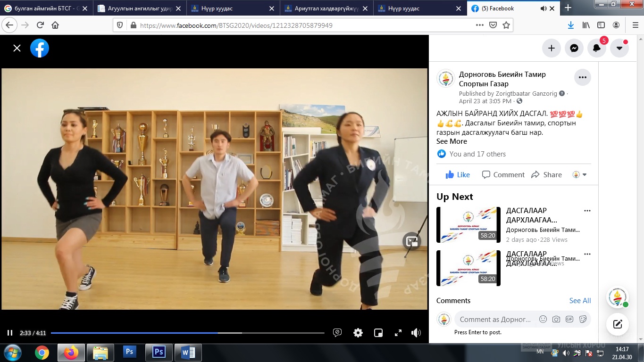The width and height of the screenshot is (644, 362).
Task: Open options for the second Up Next video
Action: (x=587, y=254)
